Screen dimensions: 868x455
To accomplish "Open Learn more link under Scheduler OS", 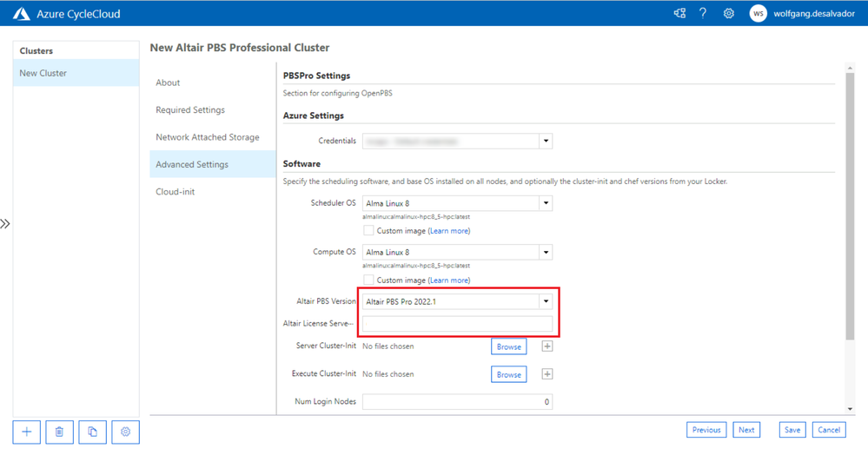I will [449, 231].
